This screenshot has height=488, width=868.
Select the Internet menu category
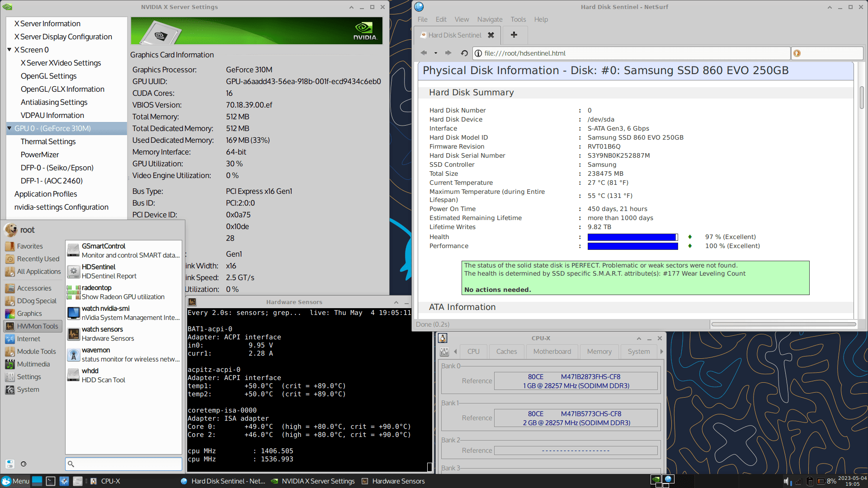(x=33, y=339)
